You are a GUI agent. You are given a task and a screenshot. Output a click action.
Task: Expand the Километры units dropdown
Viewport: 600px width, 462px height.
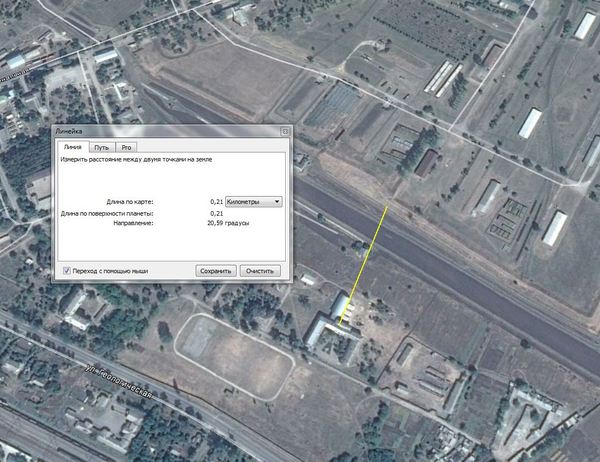254,201
